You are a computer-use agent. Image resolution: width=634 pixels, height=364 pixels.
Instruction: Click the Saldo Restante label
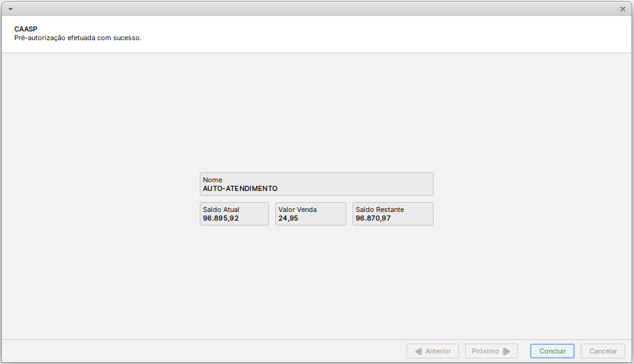pos(379,210)
